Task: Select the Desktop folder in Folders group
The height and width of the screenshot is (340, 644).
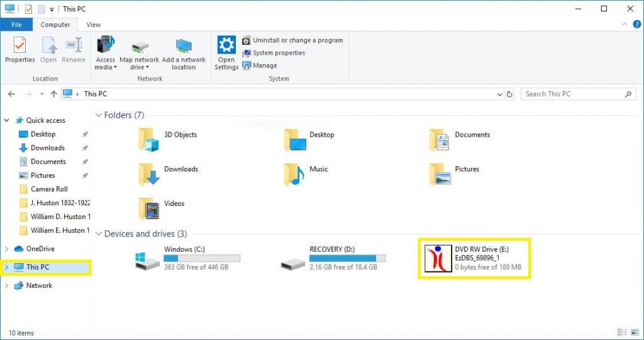Action: (309, 140)
